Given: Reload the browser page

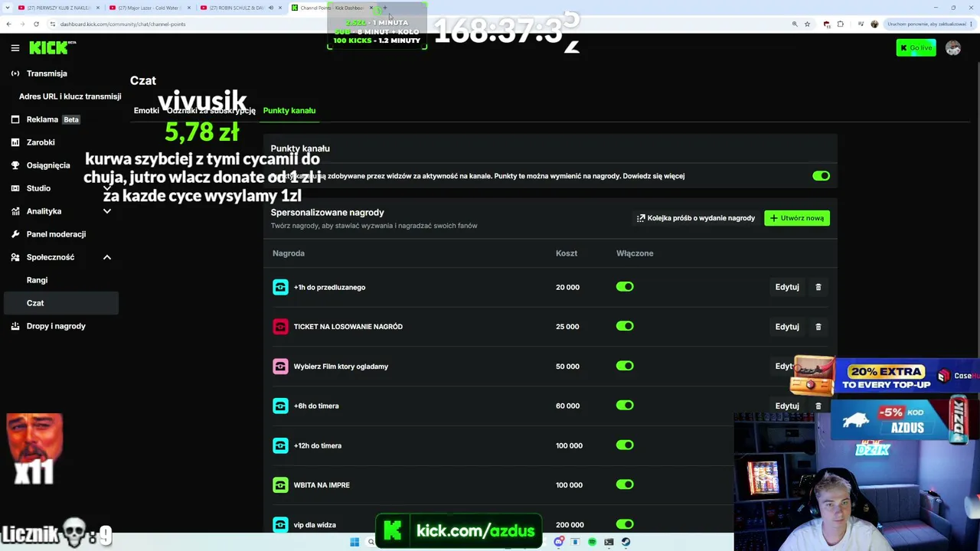Looking at the screenshot, I should pos(36,24).
